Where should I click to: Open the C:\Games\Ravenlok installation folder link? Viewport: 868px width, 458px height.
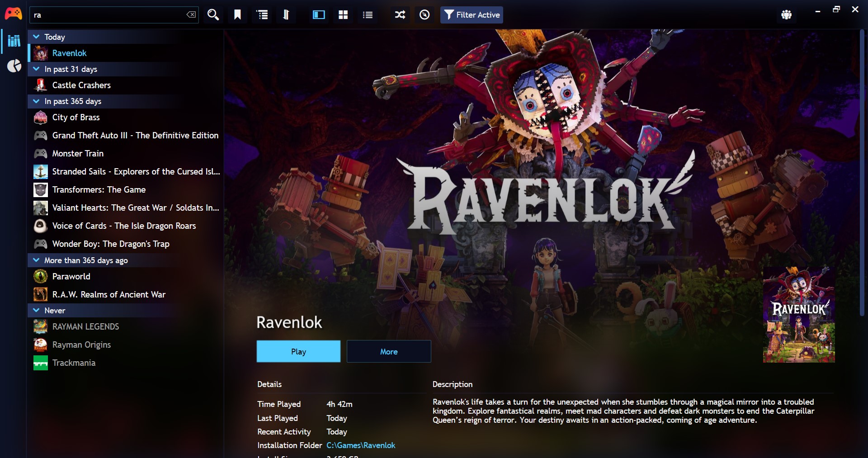pos(361,445)
